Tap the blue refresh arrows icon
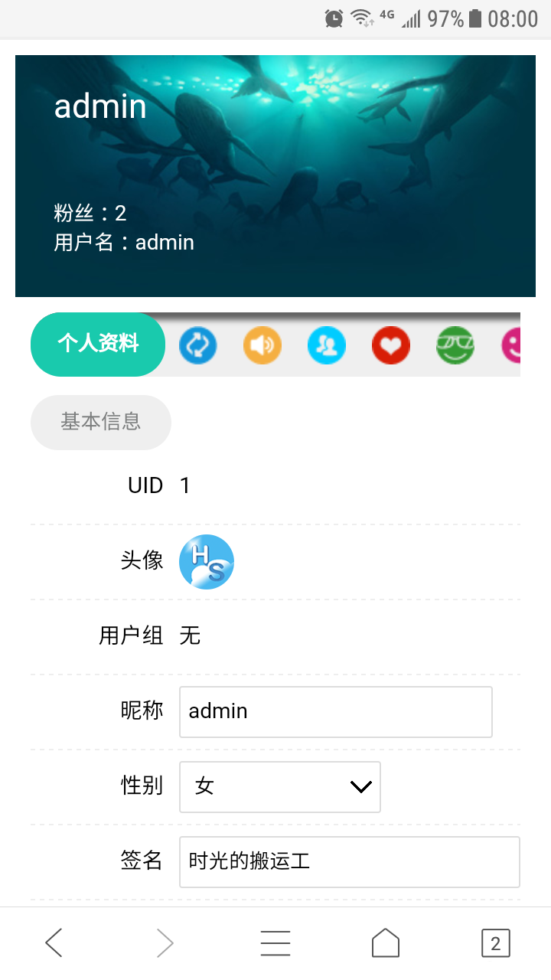Image resolution: width=551 pixels, height=980 pixels. tap(198, 345)
